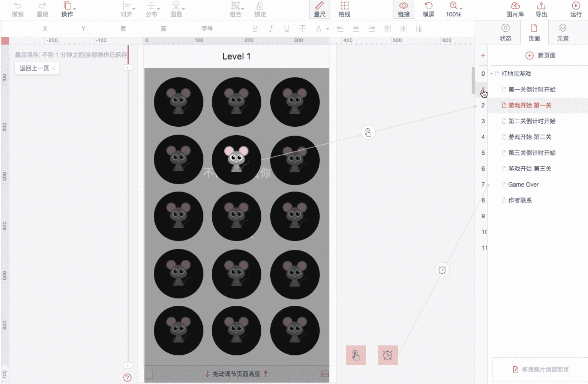Switch to the 页面 pages tab
The image size is (588, 384).
click(x=534, y=33)
